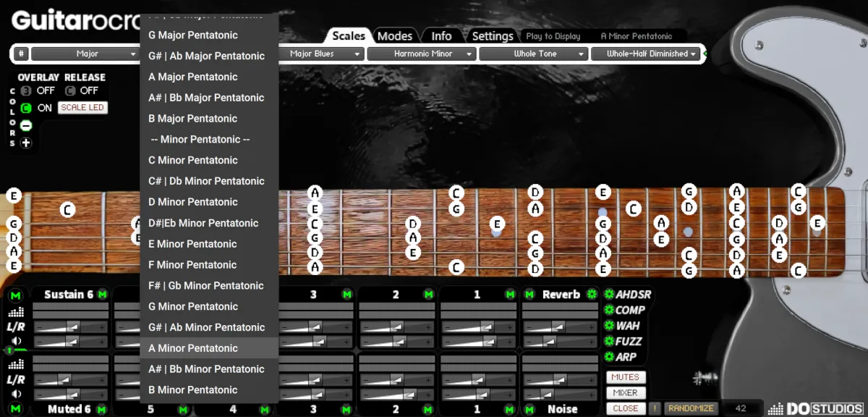
Task: Click the lower speaker volume icon
Action: click(16, 394)
